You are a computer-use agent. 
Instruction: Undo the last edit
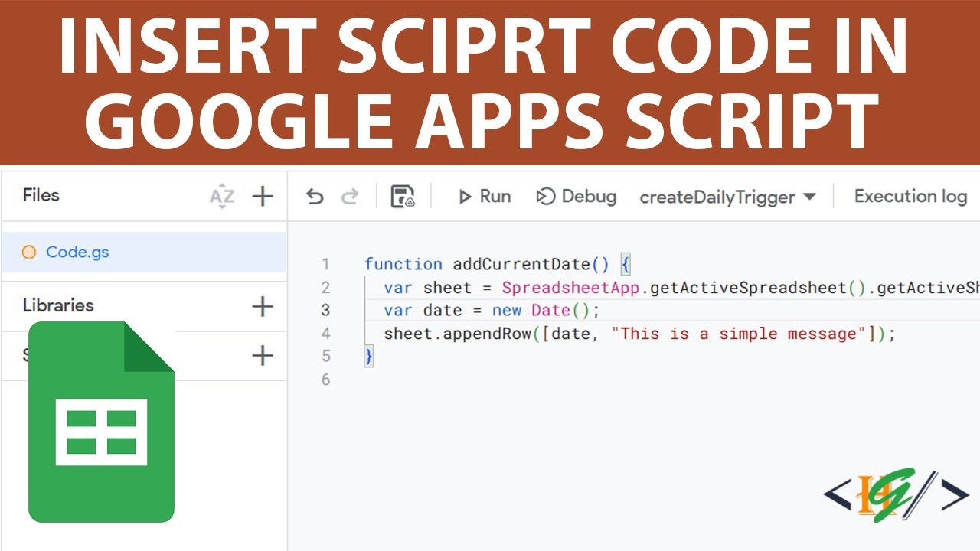point(315,197)
